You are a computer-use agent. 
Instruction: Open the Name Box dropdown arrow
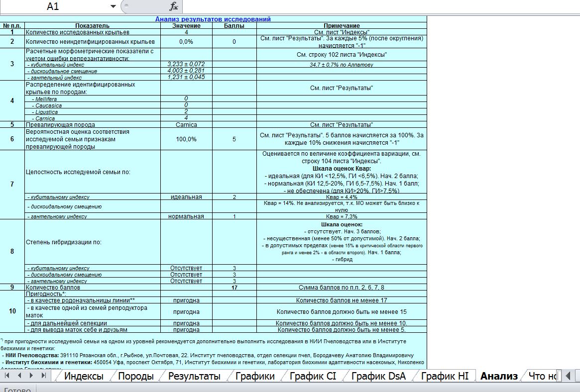pyautogui.click(x=113, y=6)
